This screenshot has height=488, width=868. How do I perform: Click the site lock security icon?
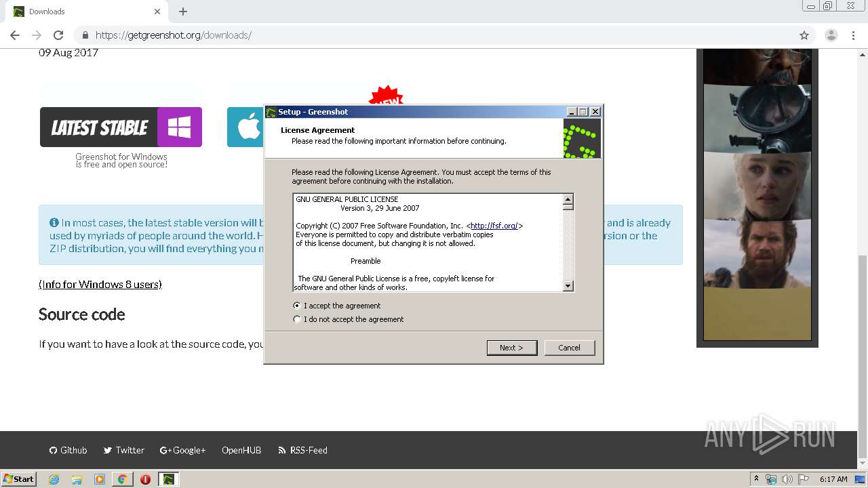pos(85,35)
